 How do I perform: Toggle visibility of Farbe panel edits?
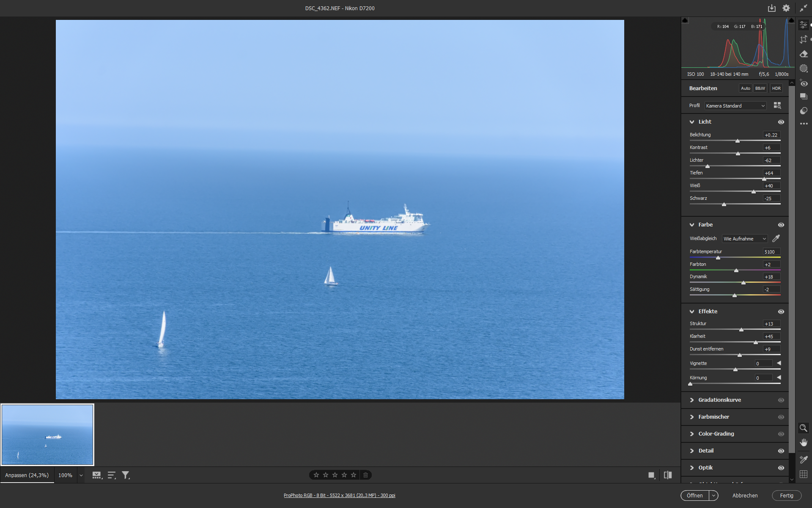coord(781,225)
